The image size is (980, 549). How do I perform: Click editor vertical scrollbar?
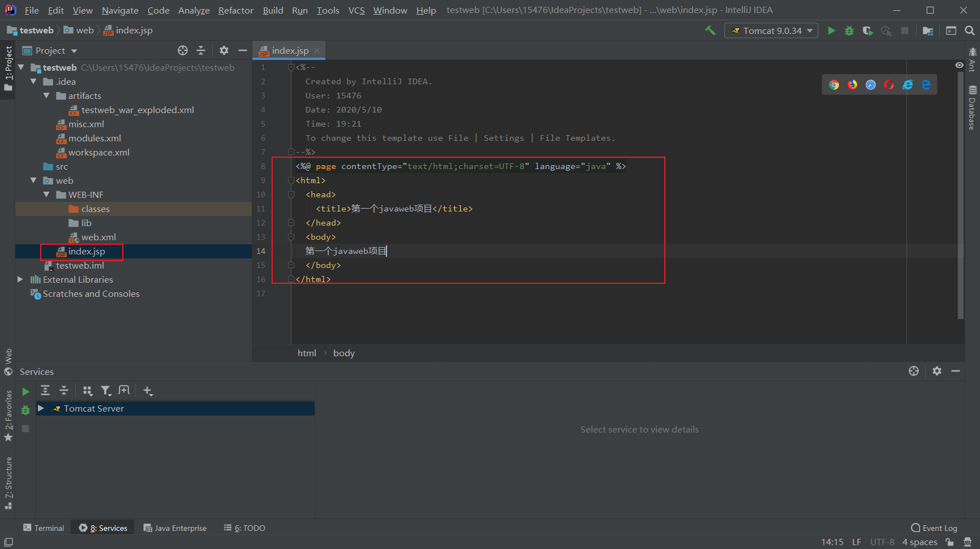pyautogui.click(x=960, y=195)
